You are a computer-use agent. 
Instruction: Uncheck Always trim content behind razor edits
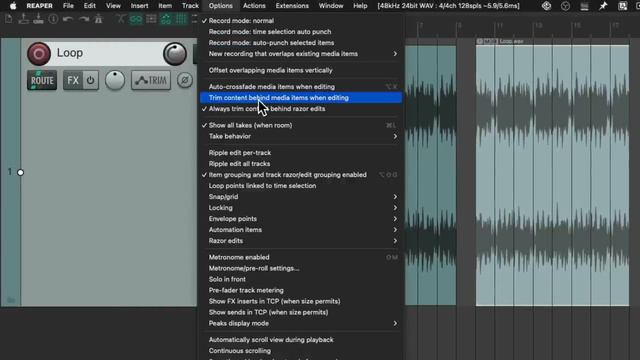coord(301,109)
